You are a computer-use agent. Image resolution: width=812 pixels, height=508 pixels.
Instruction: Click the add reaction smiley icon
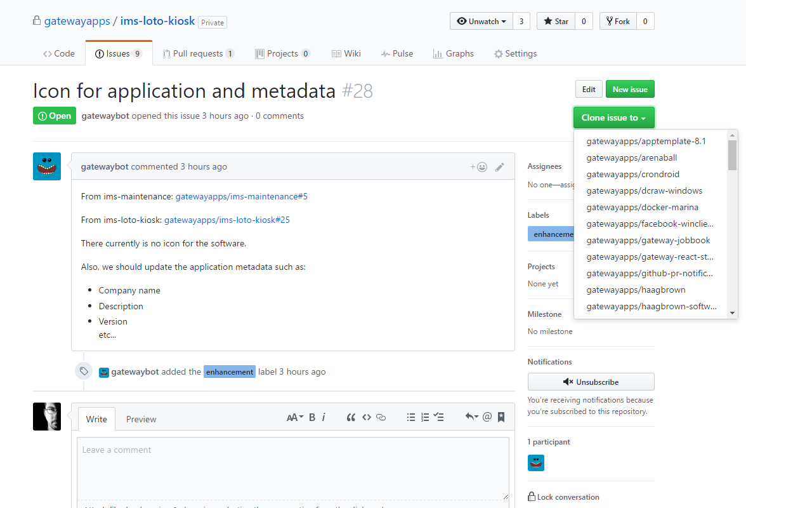coord(479,167)
